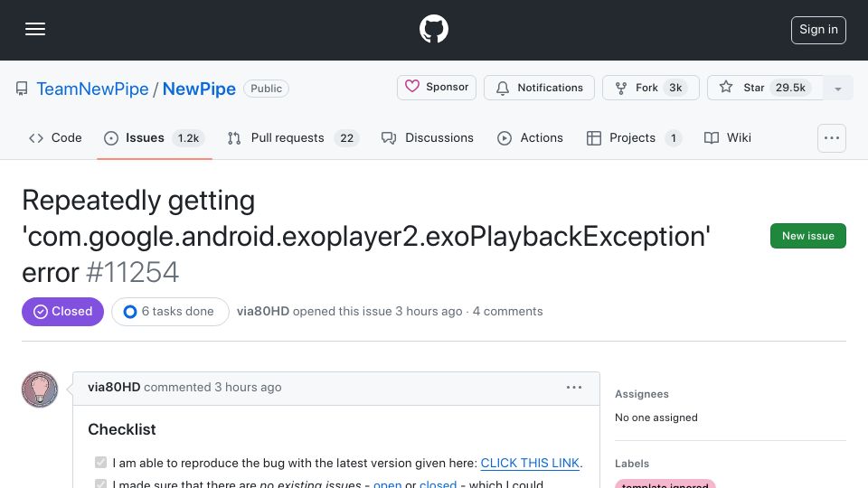Star the NewPipe repository
This screenshot has height=488, width=868.
pos(765,88)
